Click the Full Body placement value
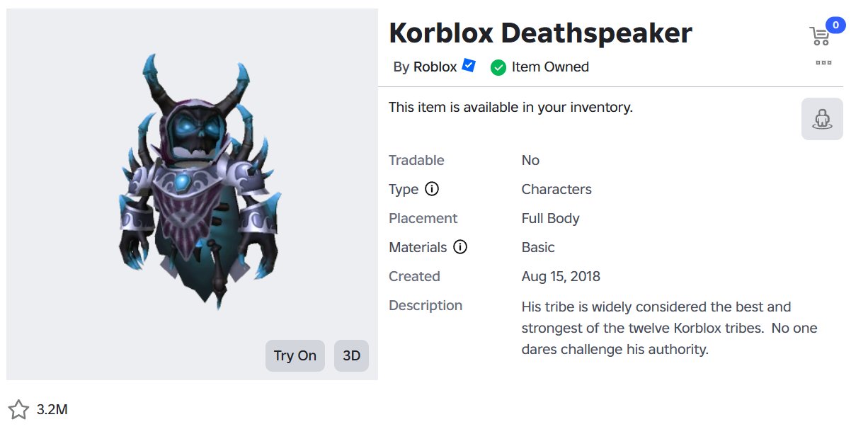The height and width of the screenshot is (434, 868). 550,218
